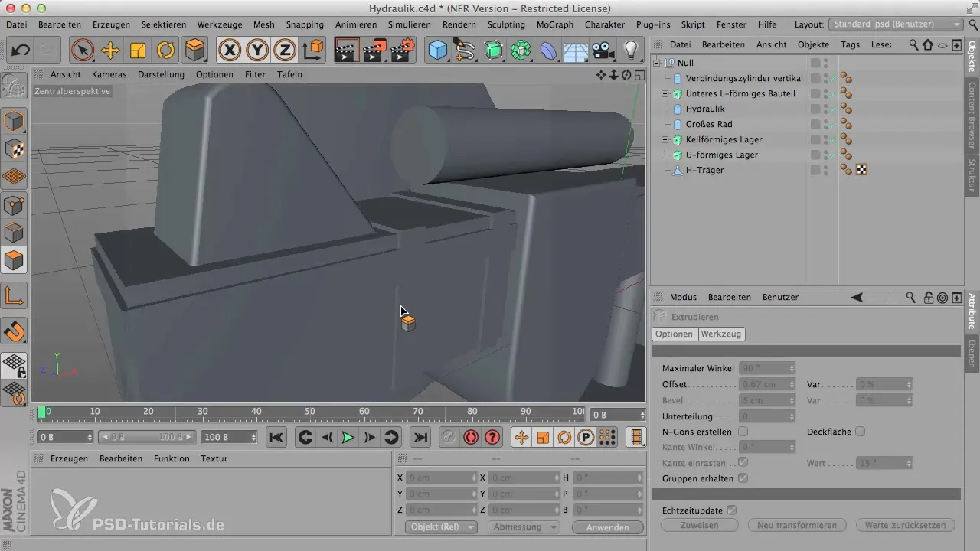Switch to Optionen tab
Image resolution: width=980 pixels, height=551 pixels.
coord(674,334)
